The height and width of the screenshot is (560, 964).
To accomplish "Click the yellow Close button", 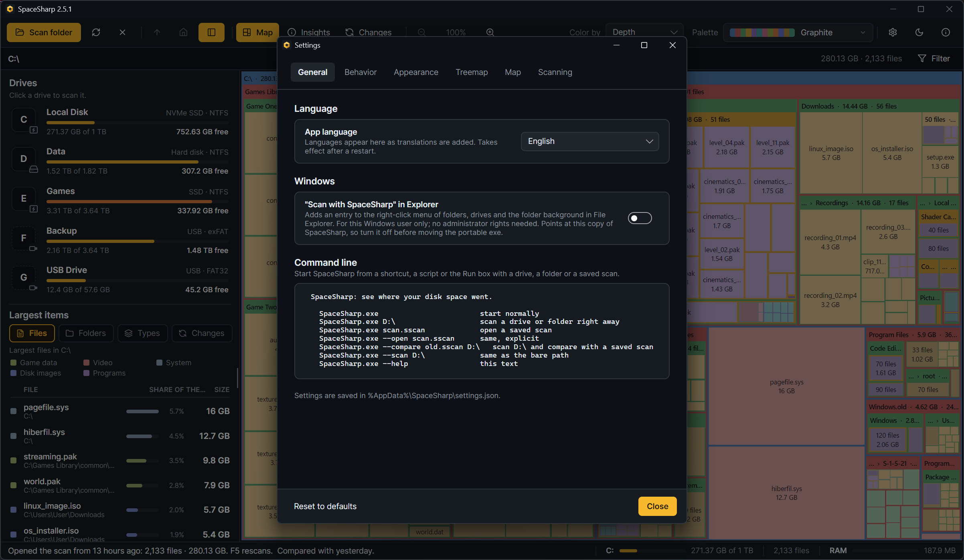I will click(x=657, y=506).
